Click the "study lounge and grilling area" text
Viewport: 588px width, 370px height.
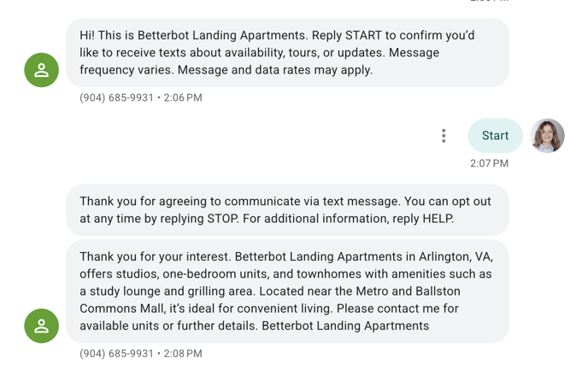[x=170, y=291]
